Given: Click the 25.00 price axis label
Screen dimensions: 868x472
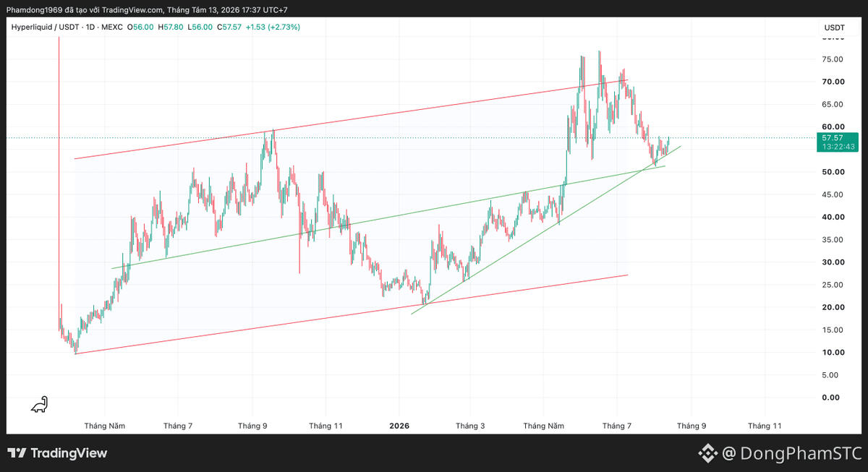Looking at the screenshot, I should click(x=834, y=285).
